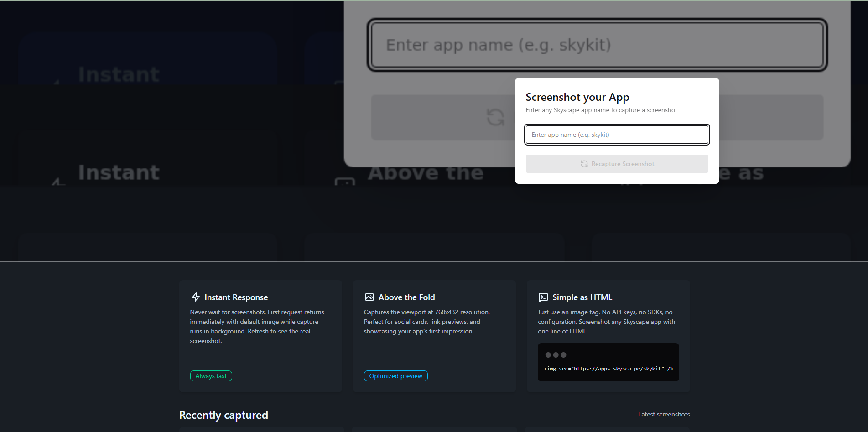Click the first gray dot in code block
Screen dimensions: 868x432
point(548,355)
